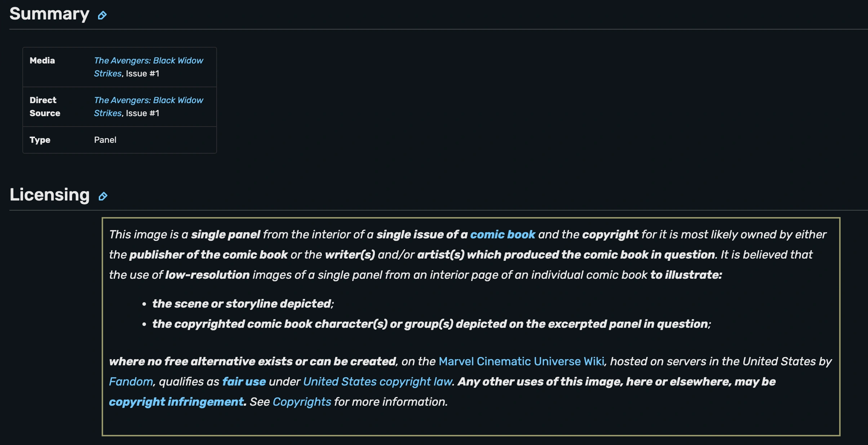Viewport: 868px width, 445px height.
Task: Follow the 'copyright infringement' link
Action: click(177, 402)
